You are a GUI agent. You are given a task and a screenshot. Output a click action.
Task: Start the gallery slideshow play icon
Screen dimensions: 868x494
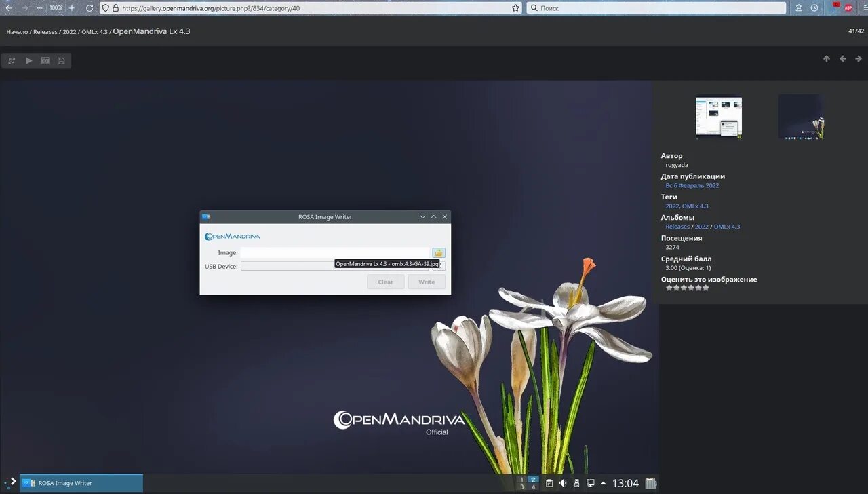coord(28,60)
